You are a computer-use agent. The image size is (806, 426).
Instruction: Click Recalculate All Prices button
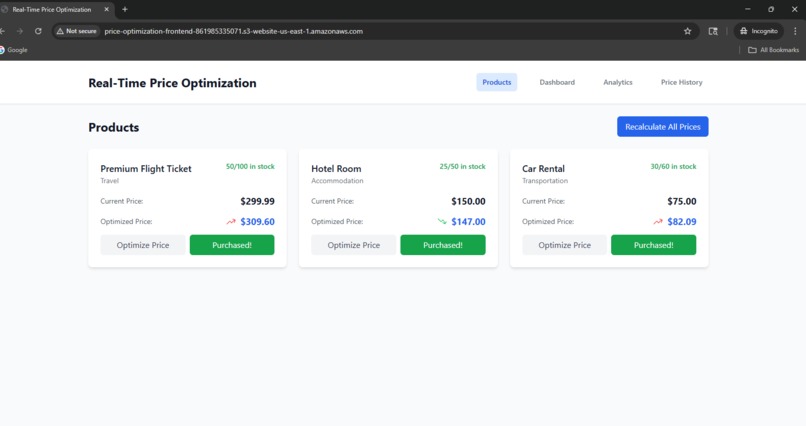click(663, 126)
